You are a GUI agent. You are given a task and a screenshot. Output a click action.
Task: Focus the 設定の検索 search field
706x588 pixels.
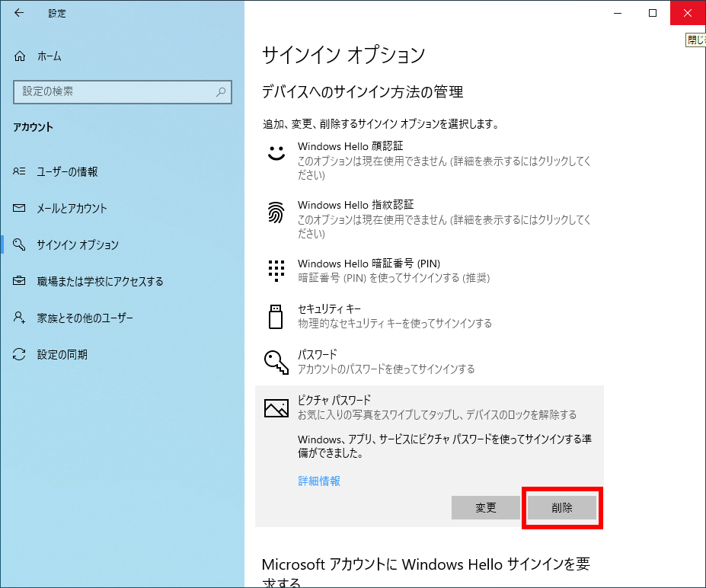point(123,92)
